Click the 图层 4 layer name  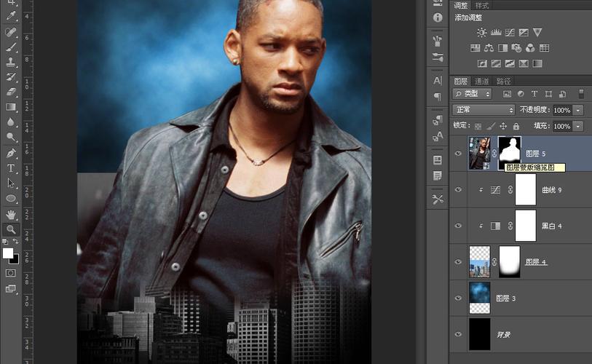pyautogui.click(x=536, y=262)
